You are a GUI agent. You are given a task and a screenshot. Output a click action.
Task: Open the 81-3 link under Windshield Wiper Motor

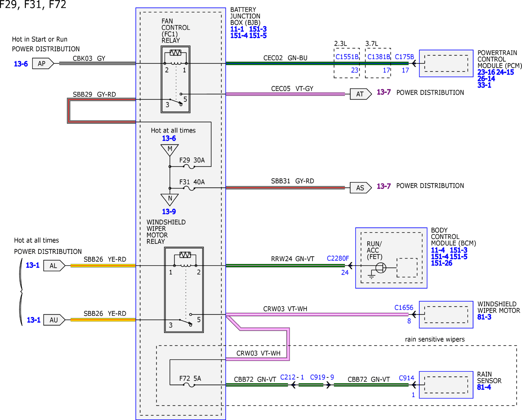484,317
